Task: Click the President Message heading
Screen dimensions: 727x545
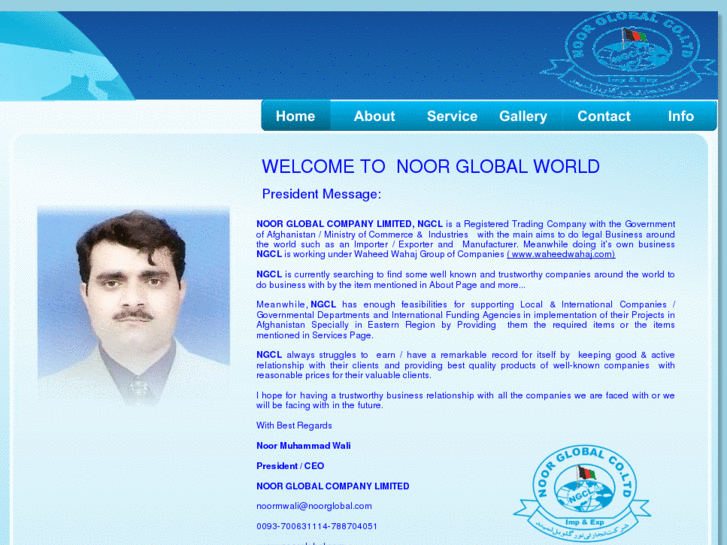Action: 321,194
